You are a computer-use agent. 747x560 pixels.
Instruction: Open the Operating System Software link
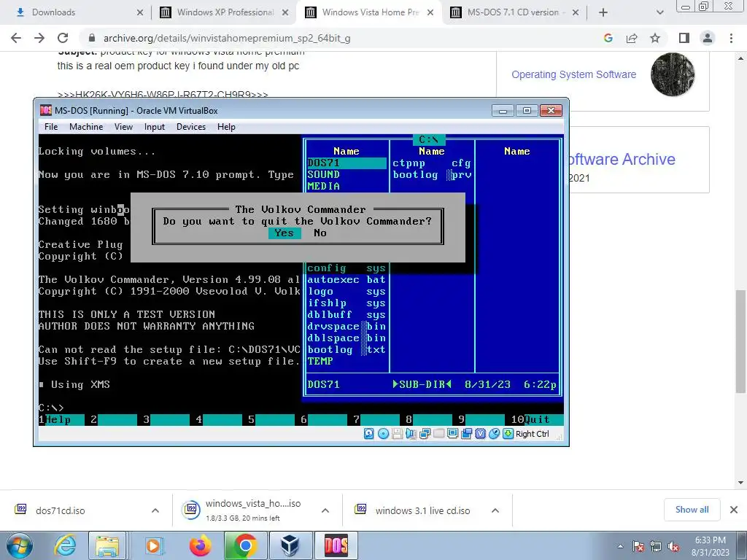click(x=573, y=74)
